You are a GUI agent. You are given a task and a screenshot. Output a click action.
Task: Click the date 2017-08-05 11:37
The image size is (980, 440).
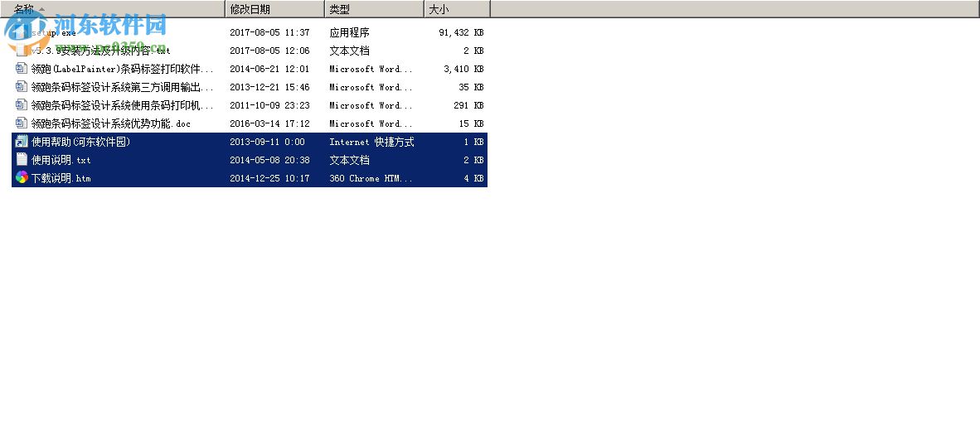(269, 32)
